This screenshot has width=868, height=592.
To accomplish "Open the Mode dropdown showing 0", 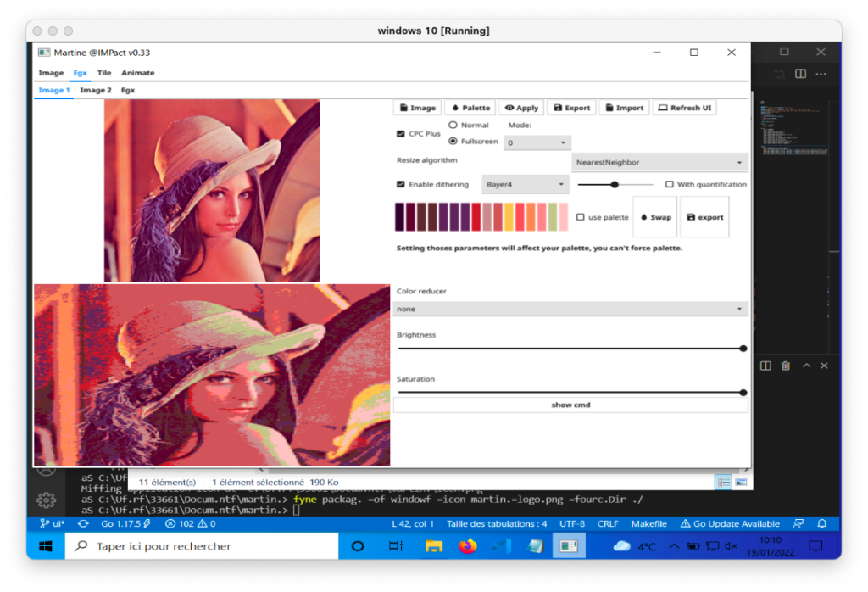I will (537, 142).
